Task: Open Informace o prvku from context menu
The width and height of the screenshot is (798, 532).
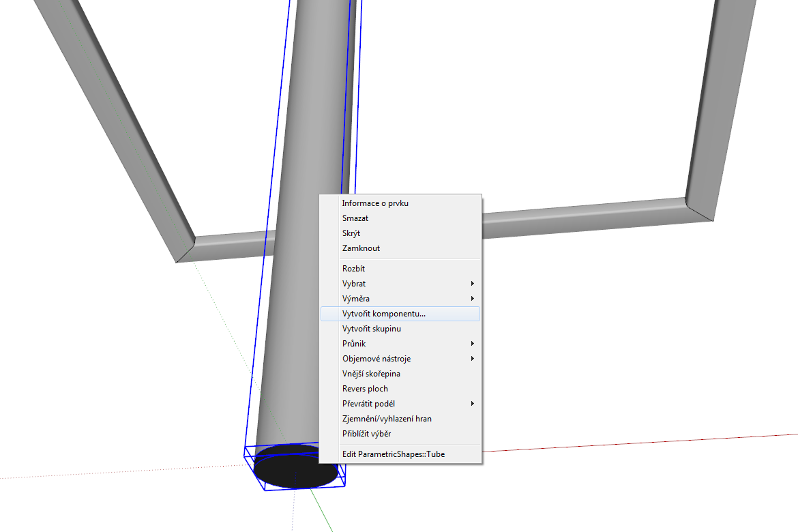Action: pyautogui.click(x=375, y=203)
